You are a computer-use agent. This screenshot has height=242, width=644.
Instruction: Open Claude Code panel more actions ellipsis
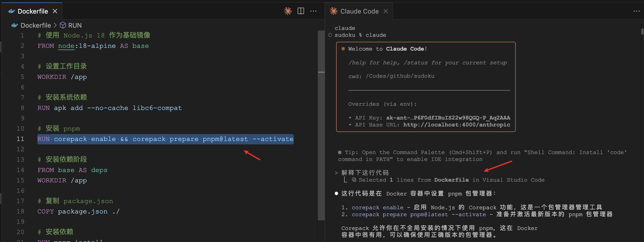(637, 11)
